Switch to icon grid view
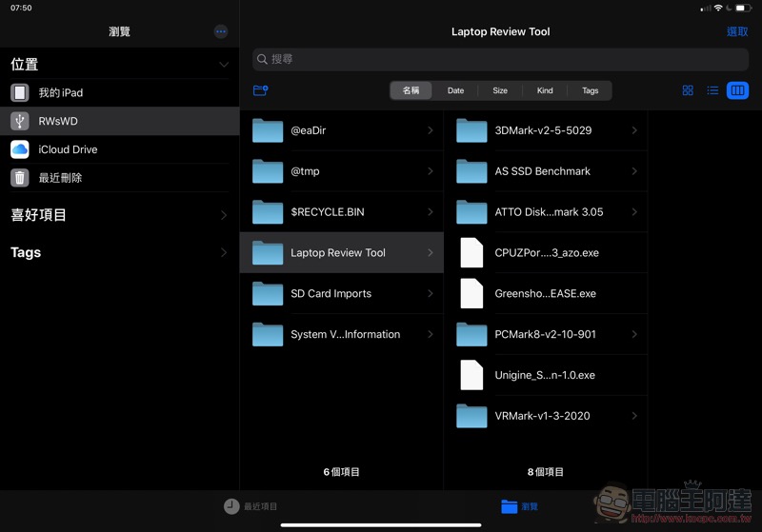762x532 pixels. click(688, 90)
